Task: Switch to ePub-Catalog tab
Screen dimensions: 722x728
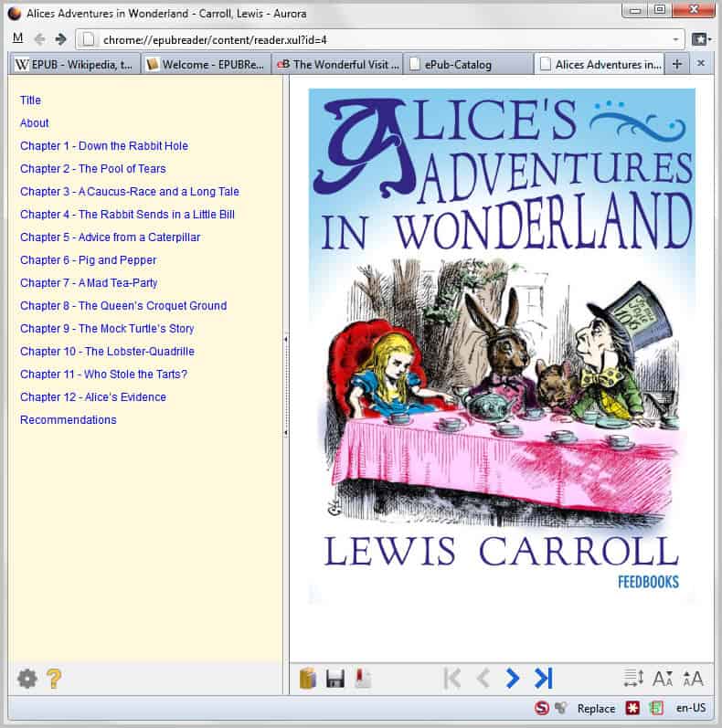Action: point(469,65)
